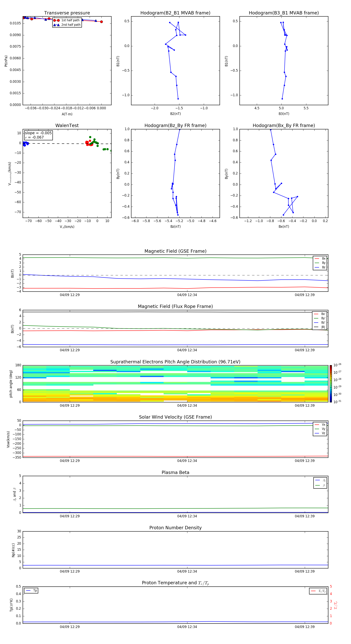The height and width of the screenshot is (644, 351).
Task: Click the 'Vz' legend entry
Action: tap(320, 433)
